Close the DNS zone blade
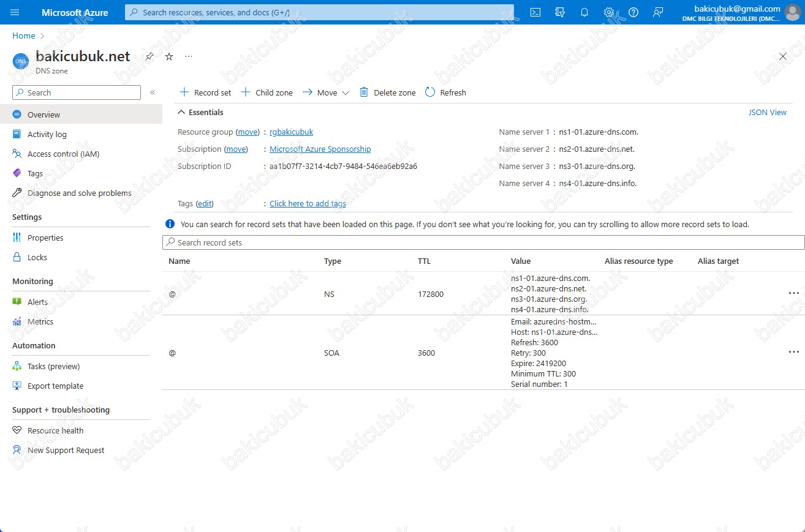Viewport: 805px width, 532px height. [x=783, y=56]
